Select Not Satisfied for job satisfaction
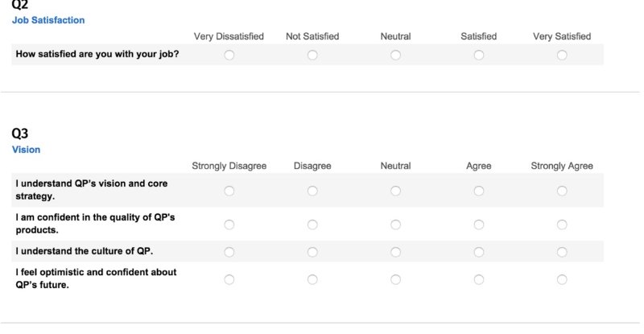 [x=312, y=55]
